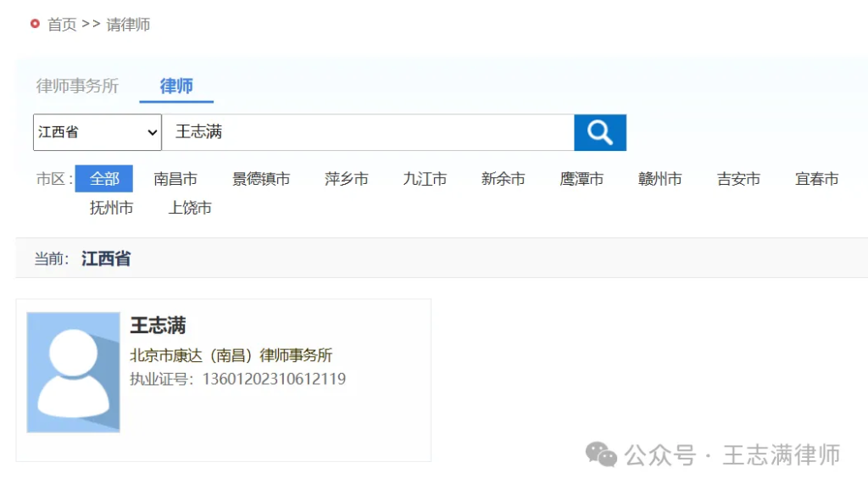Expand the province selector arrow

(154, 132)
